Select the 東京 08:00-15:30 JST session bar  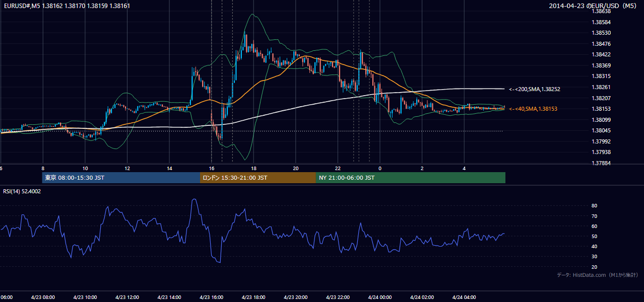121,178
